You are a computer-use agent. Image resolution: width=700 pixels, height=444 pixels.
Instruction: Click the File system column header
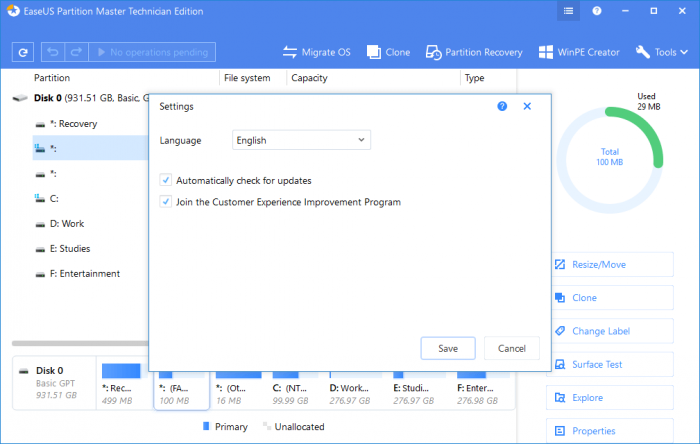coord(247,78)
